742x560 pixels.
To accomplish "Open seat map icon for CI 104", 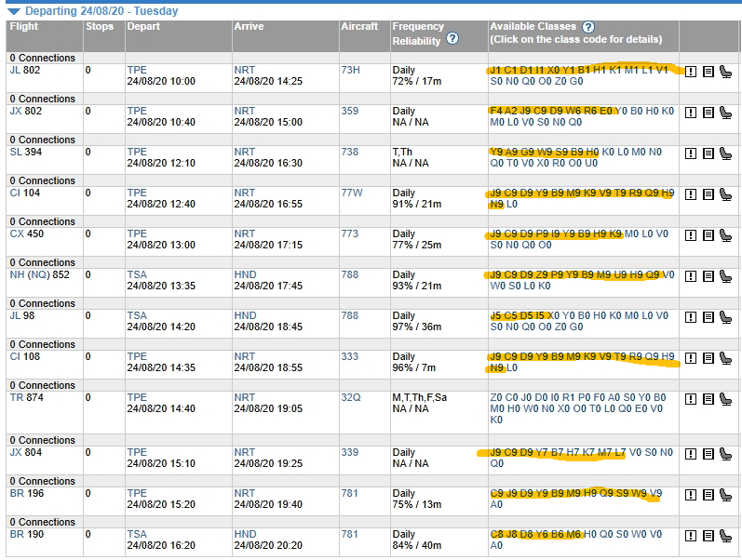I will click(x=725, y=194).
